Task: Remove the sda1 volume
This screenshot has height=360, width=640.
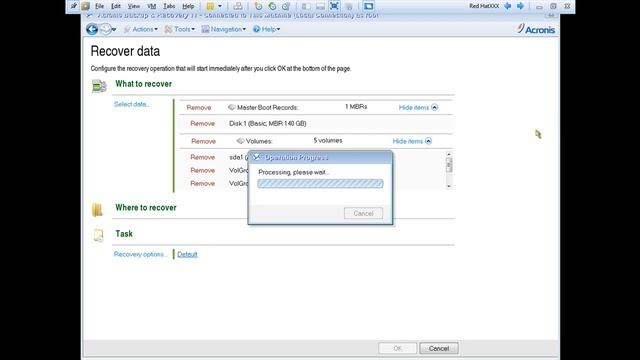Action: 202,157
